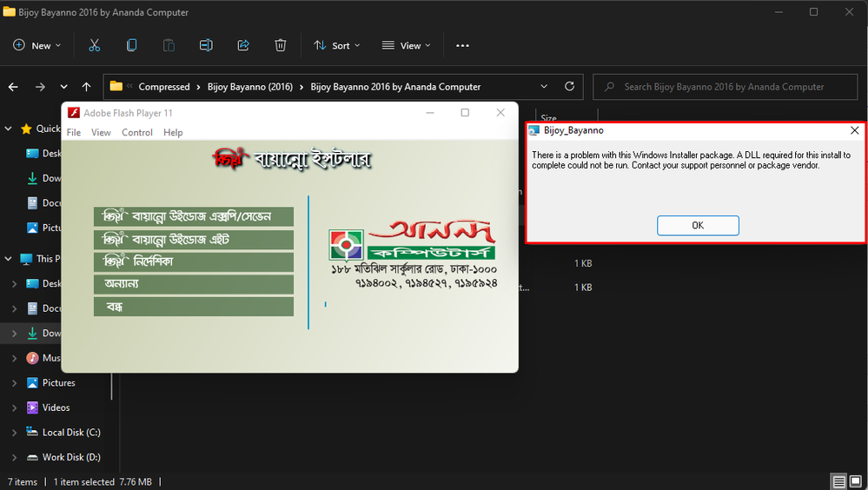Select Local Disk (C:) in sidebar

coord(63,433)
